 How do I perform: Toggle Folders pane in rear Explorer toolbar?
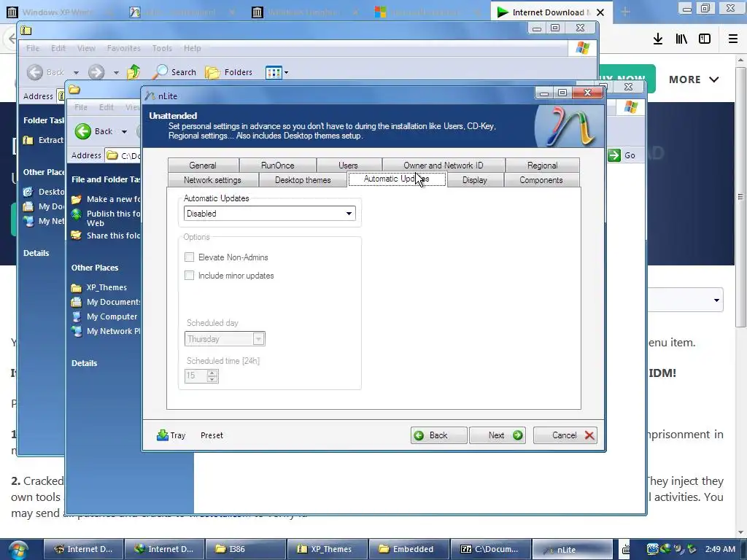[228, 72]
